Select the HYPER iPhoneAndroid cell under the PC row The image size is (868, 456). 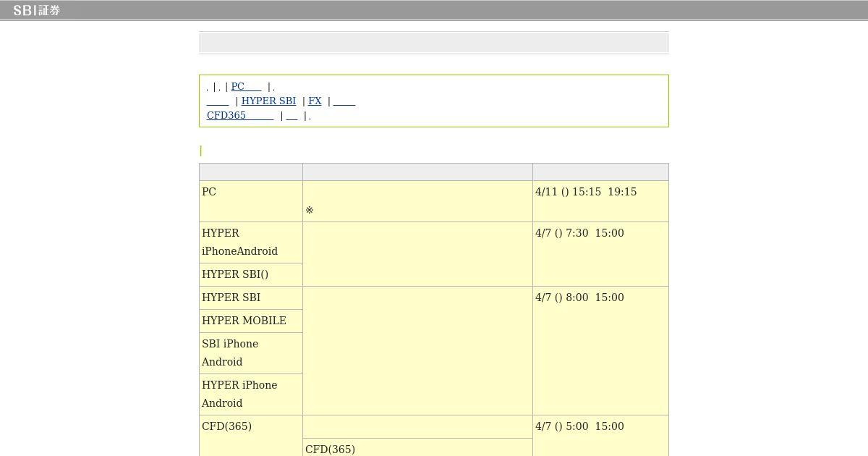(x=251, y=242)
